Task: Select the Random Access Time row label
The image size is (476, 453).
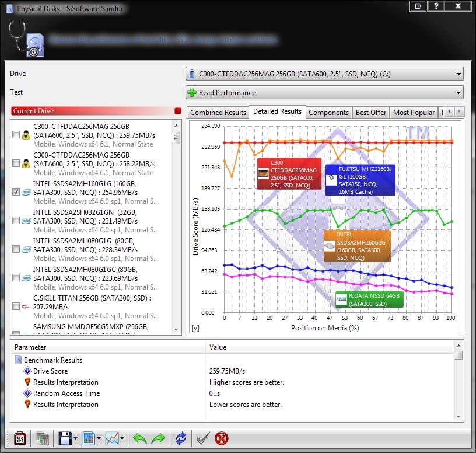Action: [66, 393]
